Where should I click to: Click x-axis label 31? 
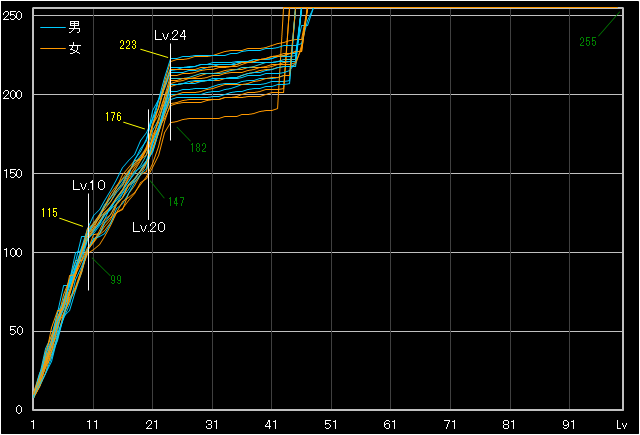coord(212,425)
